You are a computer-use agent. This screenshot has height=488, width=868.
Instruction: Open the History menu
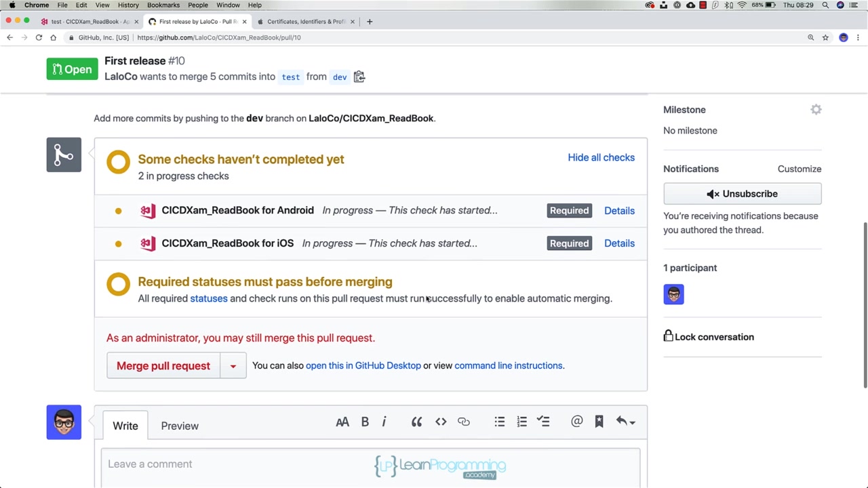click(128, 5)
